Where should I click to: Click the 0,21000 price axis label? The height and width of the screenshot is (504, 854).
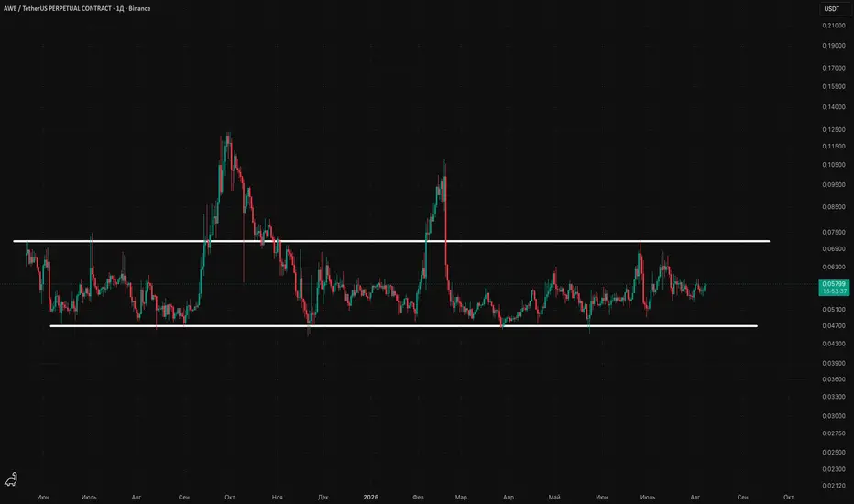coord(834,26)
